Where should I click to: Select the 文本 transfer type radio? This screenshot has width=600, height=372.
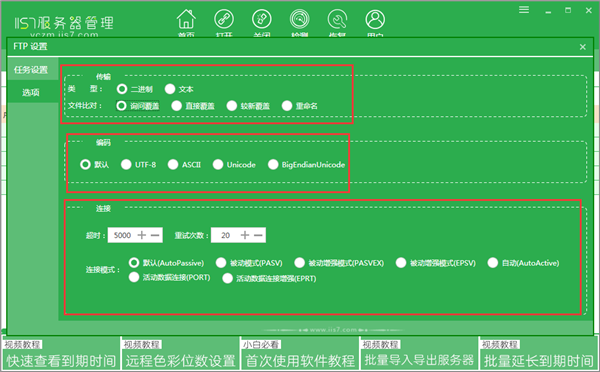[179, 89]
